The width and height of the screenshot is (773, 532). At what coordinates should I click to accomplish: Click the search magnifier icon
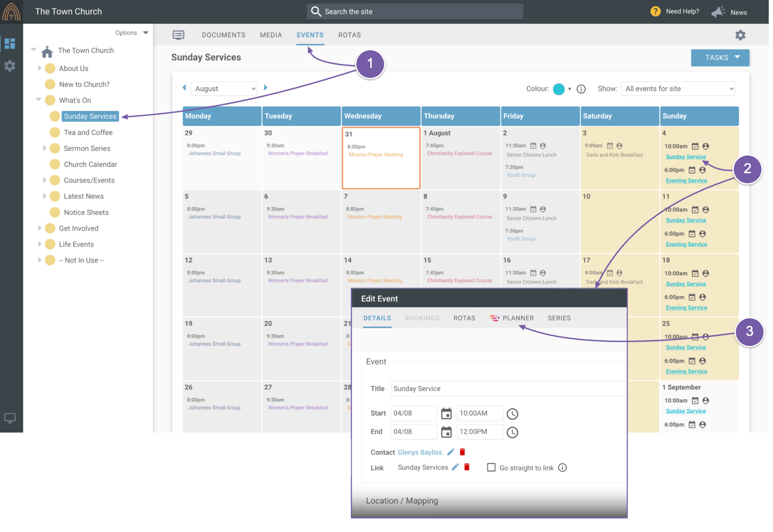coord(316,12)
